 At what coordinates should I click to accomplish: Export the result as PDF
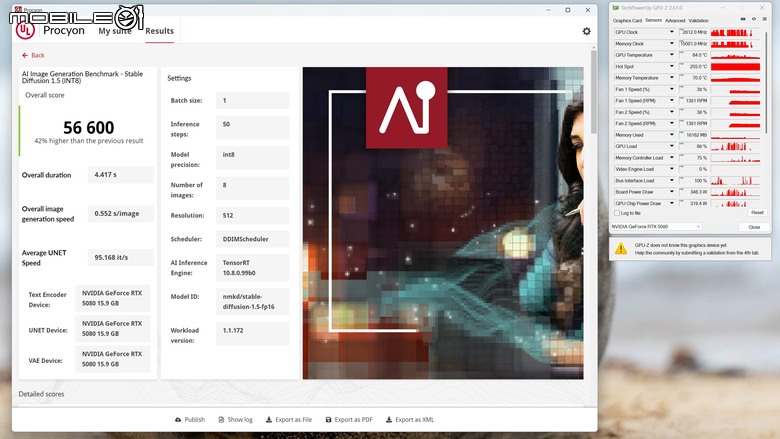[349, 420]
